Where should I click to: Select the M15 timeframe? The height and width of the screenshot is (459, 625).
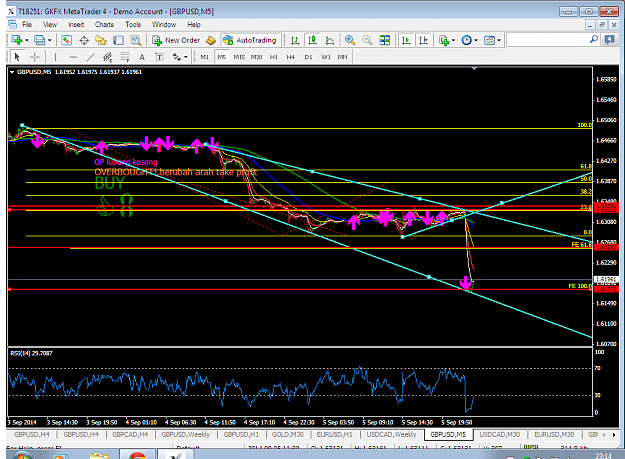click(239, 57)
